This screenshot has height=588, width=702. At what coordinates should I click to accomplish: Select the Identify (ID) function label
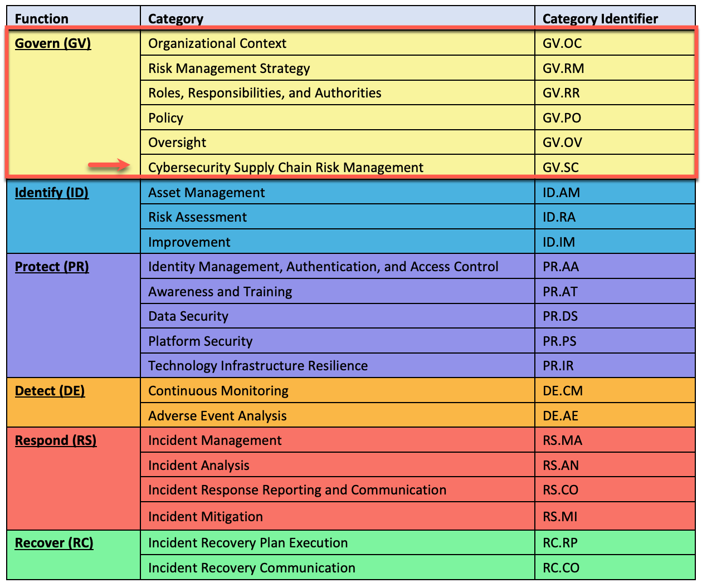coord(51,192)
